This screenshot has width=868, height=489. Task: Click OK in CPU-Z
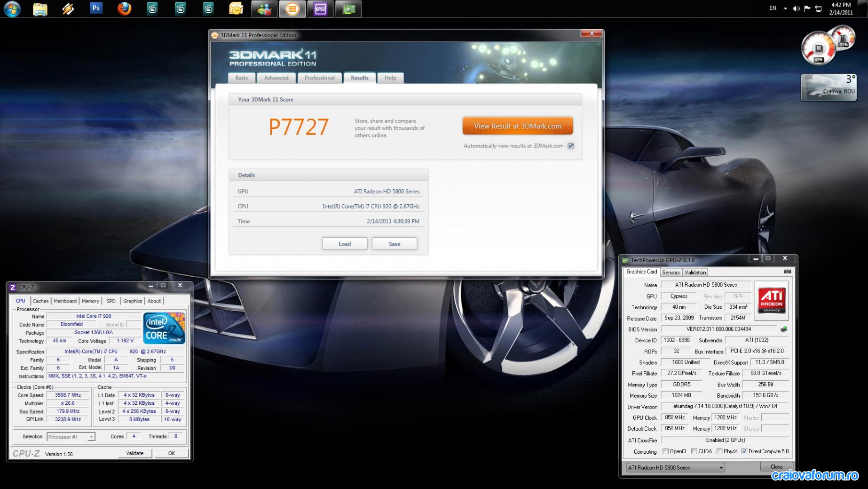tap(172, 453)
